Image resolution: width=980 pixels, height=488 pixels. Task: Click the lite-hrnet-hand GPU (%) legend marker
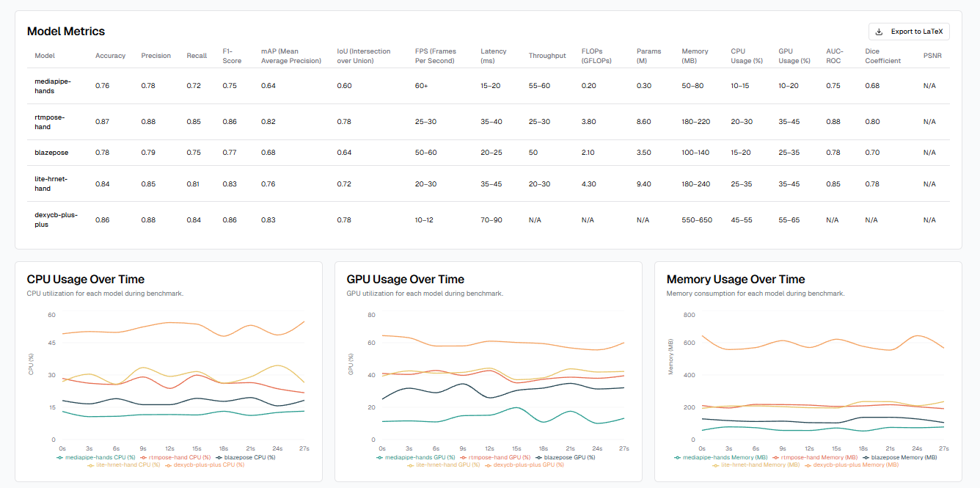point(410,465)
